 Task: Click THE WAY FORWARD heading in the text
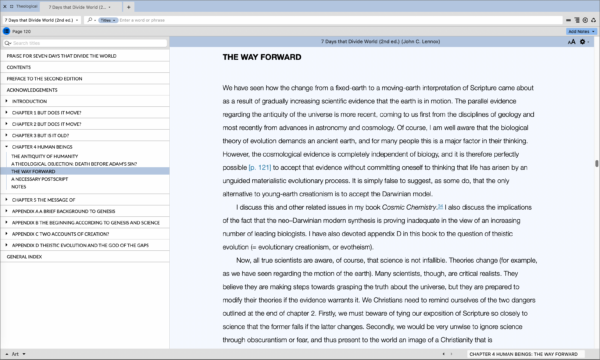(262, 57)
